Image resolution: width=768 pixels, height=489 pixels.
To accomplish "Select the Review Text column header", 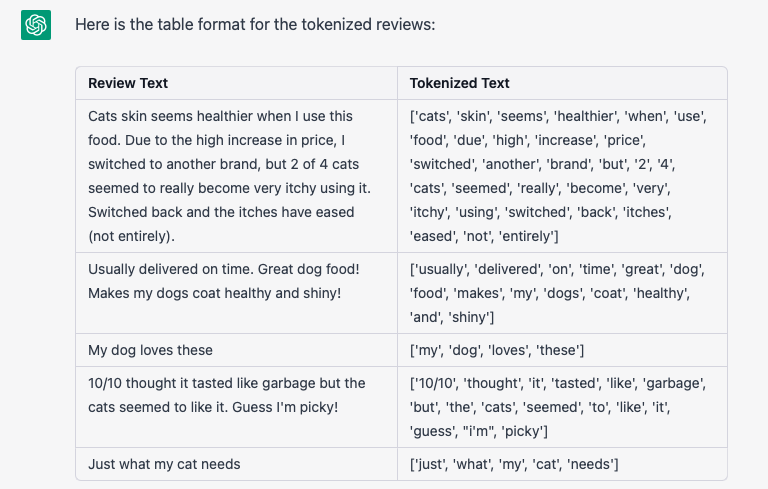I will click(x=237, y=83).
